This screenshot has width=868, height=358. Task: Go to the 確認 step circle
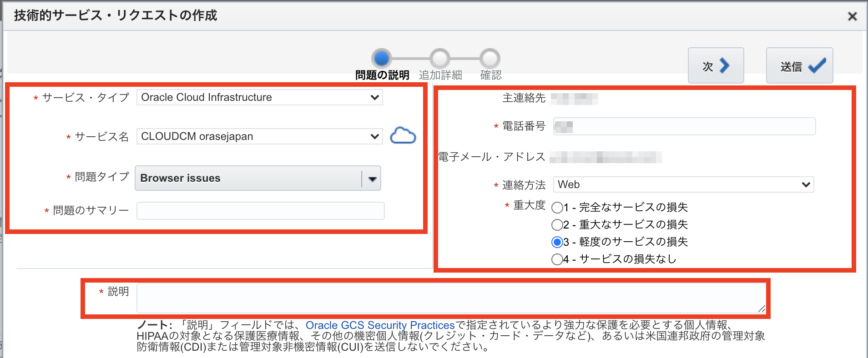tap(490, 59)
